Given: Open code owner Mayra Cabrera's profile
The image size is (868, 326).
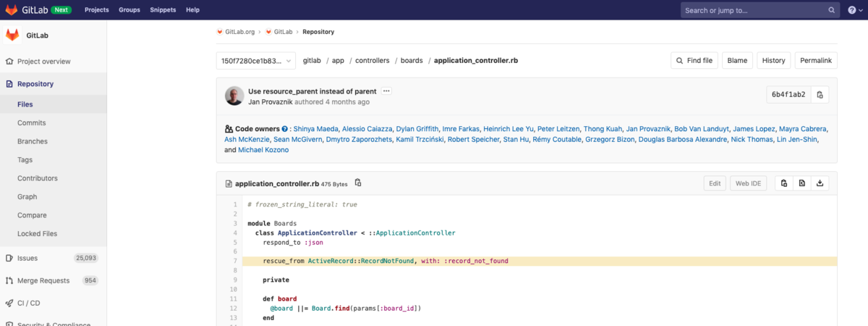Looking at the screenshot, I should 804,129.
